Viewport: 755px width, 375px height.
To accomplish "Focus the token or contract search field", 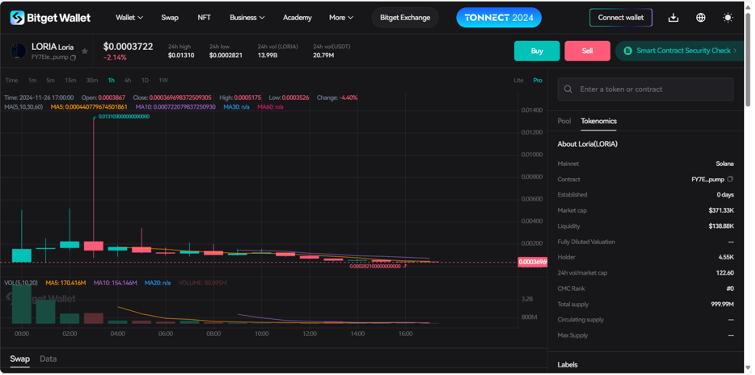I will pyautogui.click(x=645, y=90).
